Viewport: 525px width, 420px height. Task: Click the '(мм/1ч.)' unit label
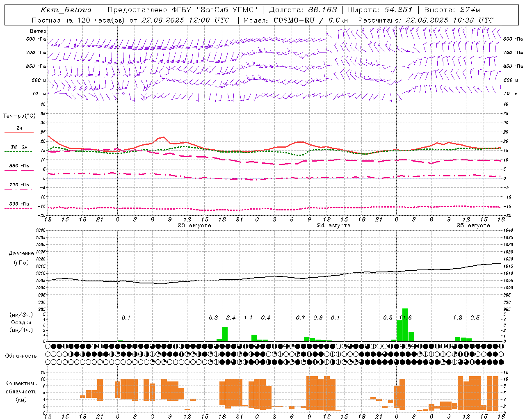point(21,331)
